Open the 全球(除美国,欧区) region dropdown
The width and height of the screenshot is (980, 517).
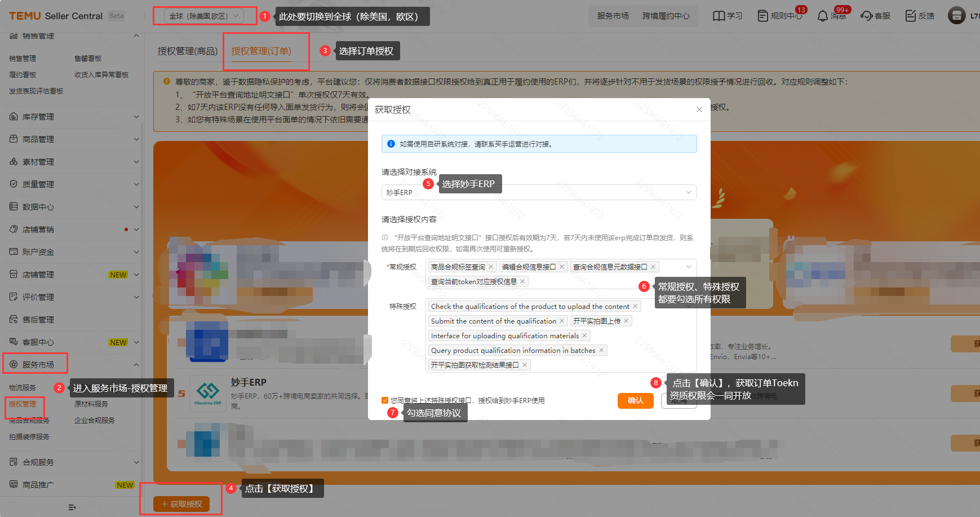tap(204, 16)
